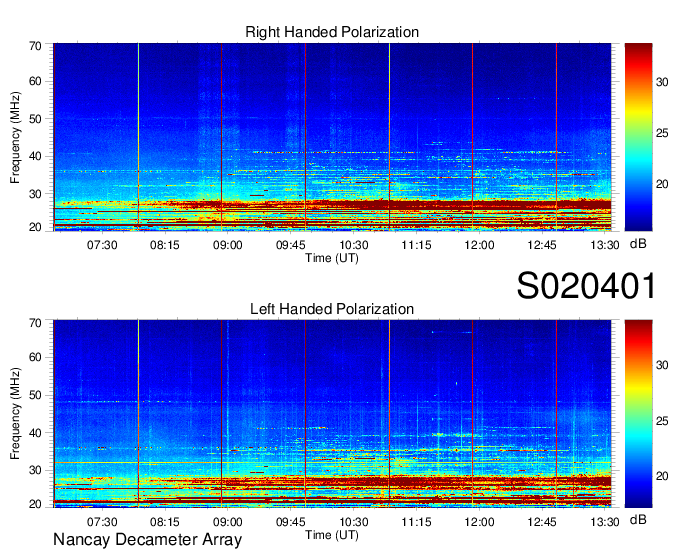Click 'Frequency (MHz)' label of upper plot
Image resolution: width=680 pixels, height=552 pixels.
[x=15, y=137]
